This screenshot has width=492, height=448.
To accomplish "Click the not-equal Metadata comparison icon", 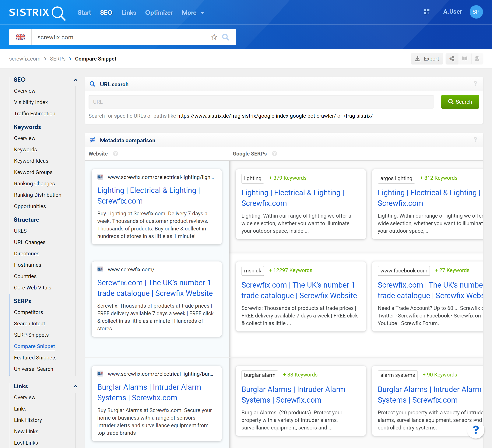I will tap(92, 140).
